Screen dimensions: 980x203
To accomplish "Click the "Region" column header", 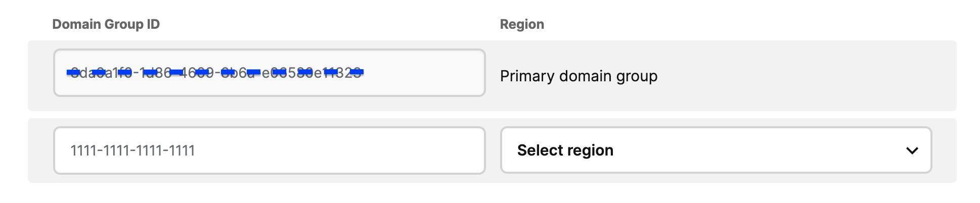I will click(x=522, y=24).
